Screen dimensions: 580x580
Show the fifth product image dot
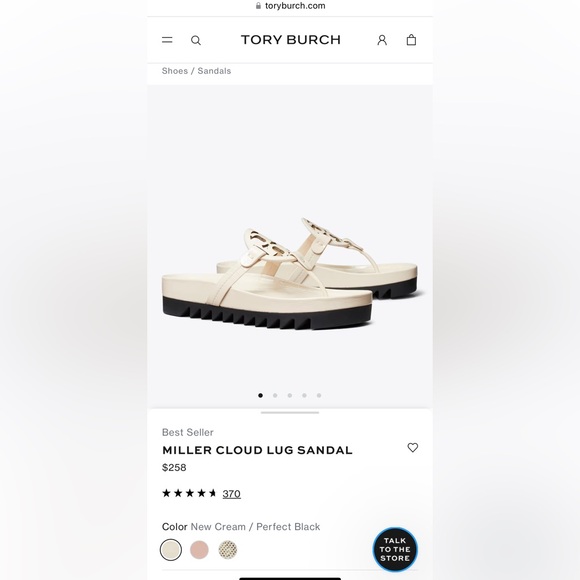coord(319,395)
